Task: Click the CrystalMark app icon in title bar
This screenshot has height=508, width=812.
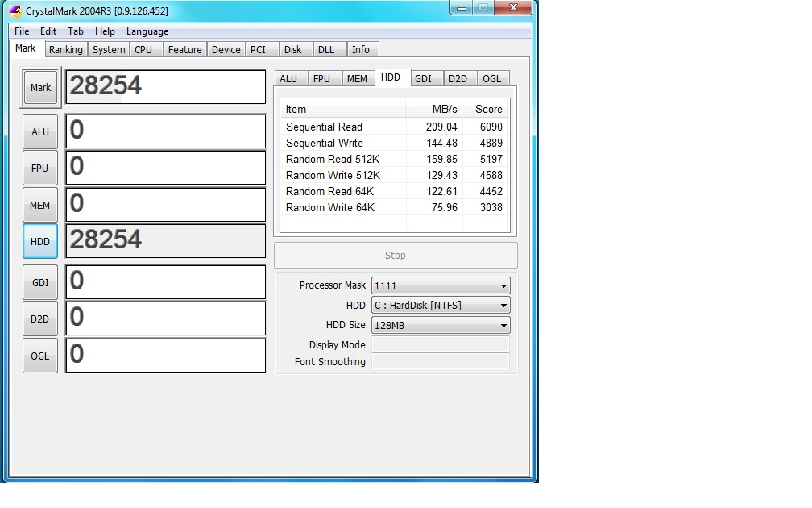Action: pyautogui.click(x=15, y=10)
